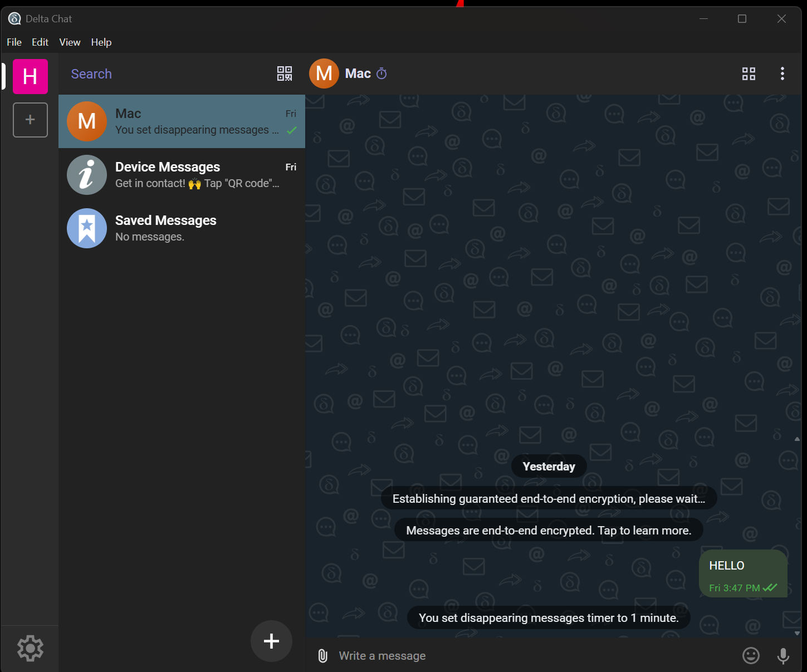Focus the 'Write a message' input
This screenshot has width=807, height=672.
point(535,656)
